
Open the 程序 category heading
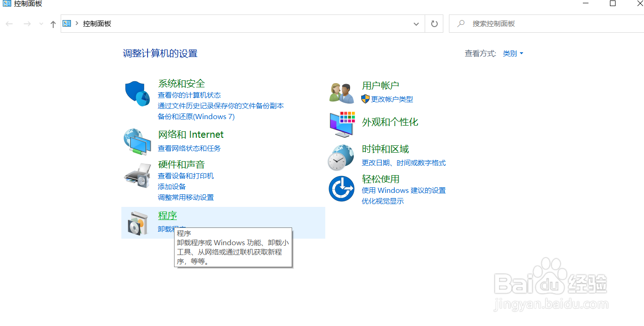168,216
